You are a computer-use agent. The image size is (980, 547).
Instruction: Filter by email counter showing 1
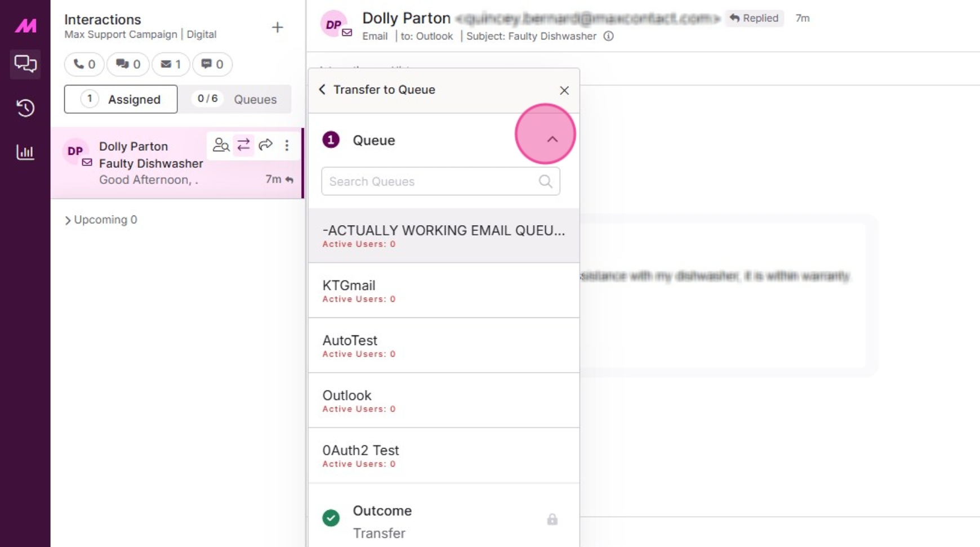[171, 64]
